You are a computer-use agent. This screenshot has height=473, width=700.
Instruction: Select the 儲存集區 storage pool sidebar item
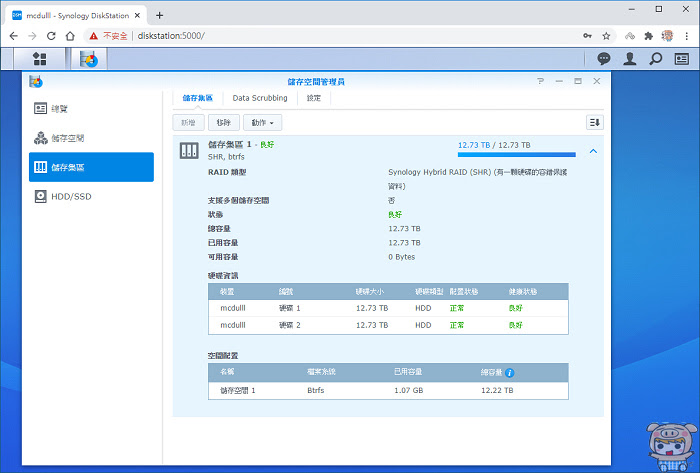pyautogui.click(x=92, y=167)
